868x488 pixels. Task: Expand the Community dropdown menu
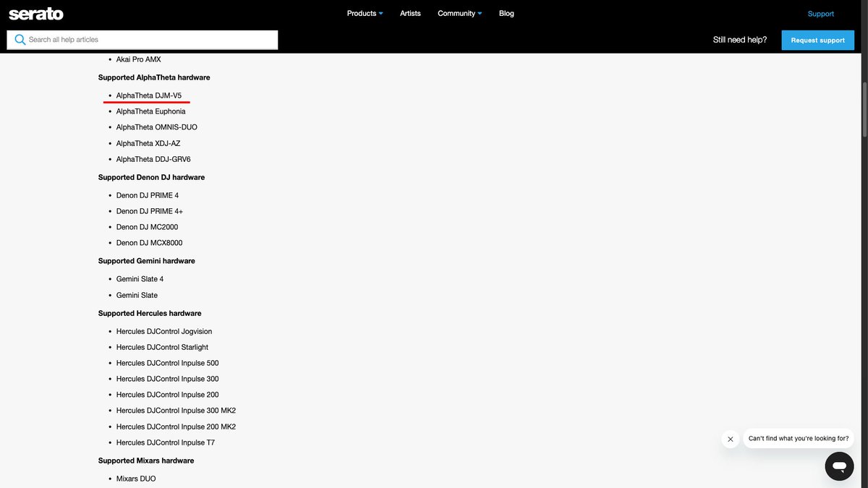point(460,13)
